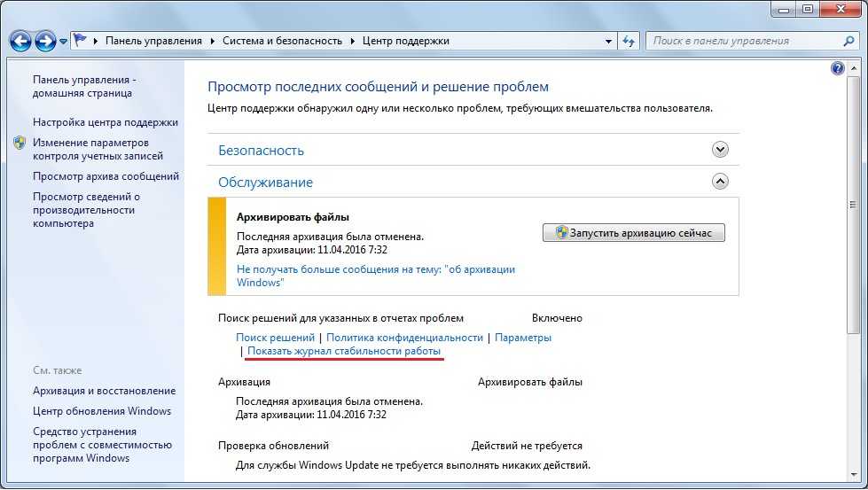Open Архивация и восстановление
Image resolution: width=868 pixels, height=490 pixels.
[x=104, y=391]
